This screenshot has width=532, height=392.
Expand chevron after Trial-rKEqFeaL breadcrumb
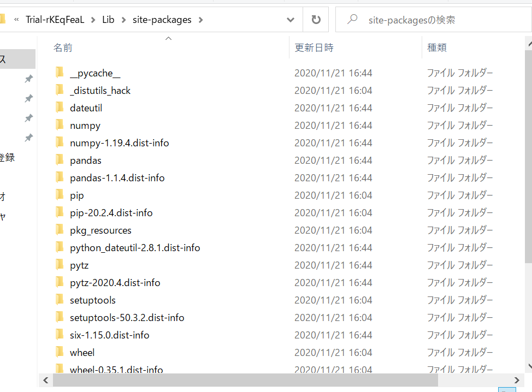93,20
